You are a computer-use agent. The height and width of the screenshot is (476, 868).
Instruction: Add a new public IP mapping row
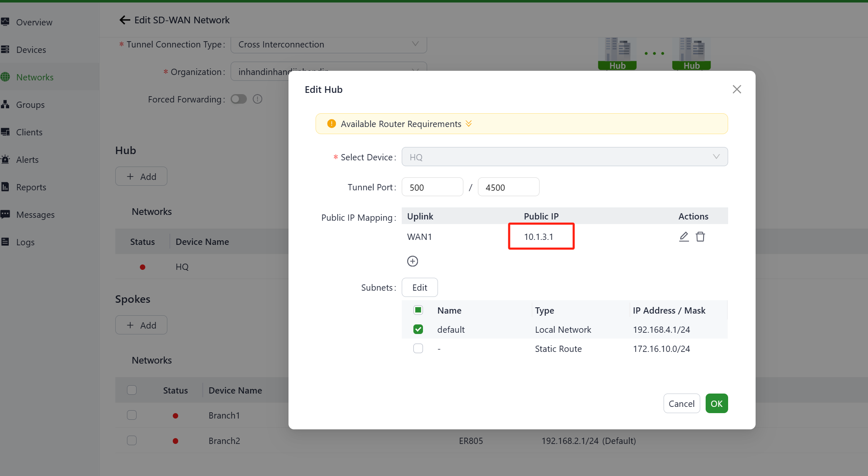(412, 261)
